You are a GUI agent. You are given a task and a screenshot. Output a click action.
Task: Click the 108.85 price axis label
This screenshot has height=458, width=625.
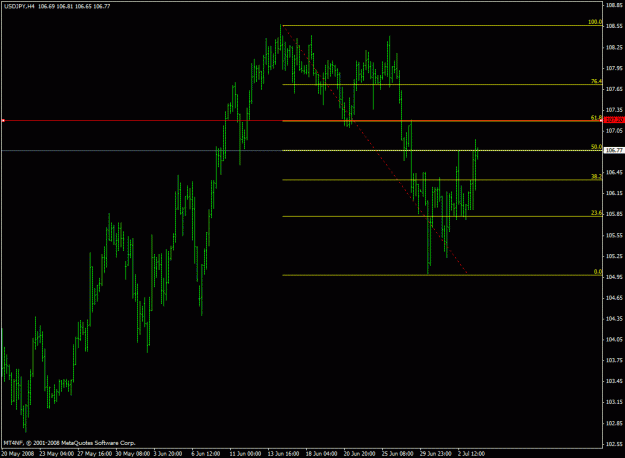pyautogui.click(x=614, y=5)
